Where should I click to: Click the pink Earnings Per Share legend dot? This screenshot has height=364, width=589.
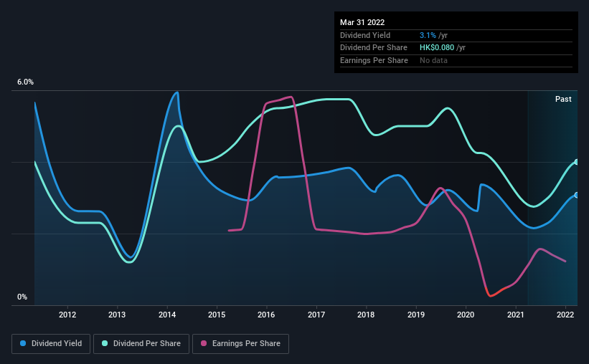(x=204, y=343)
